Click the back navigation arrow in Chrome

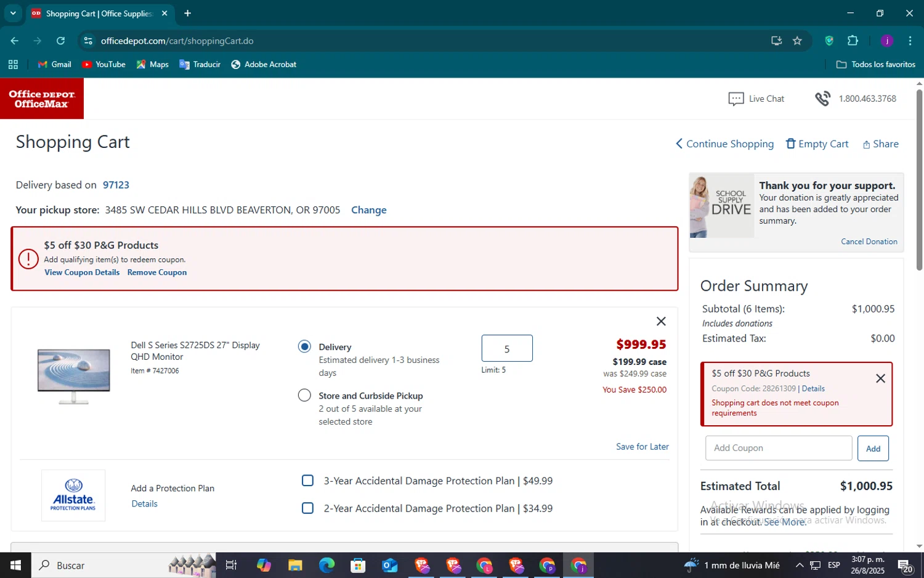click(14, 41)
